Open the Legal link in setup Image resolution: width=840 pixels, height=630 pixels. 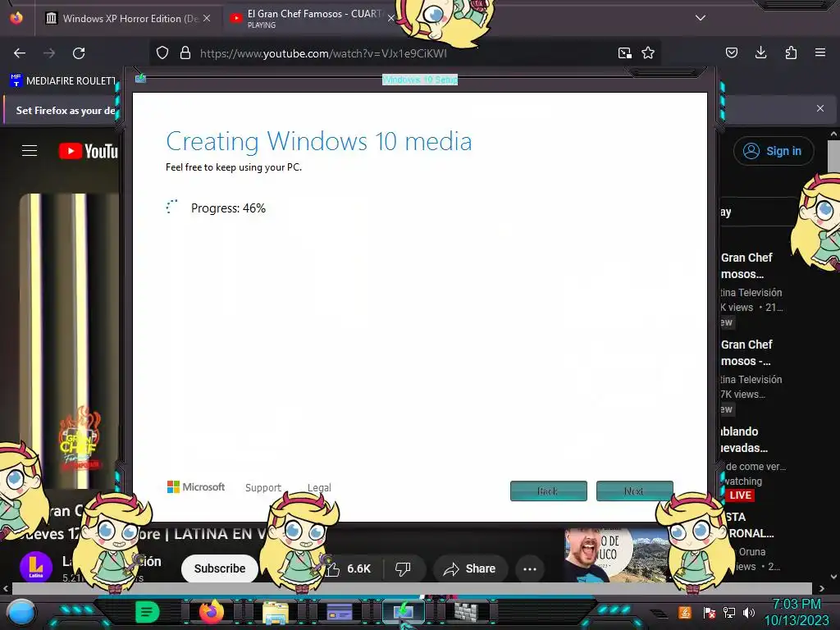click(x=319, y=487)
